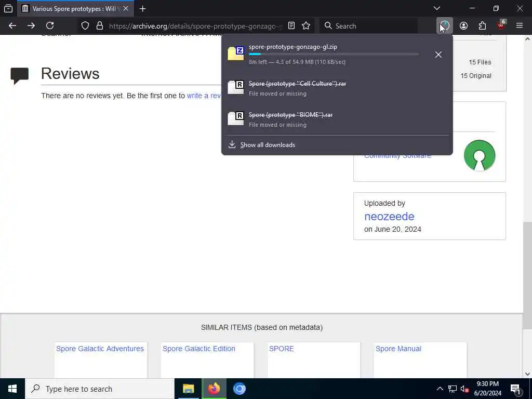
Task: Click the 15 Files count
Action: click(x=480, y=62)
